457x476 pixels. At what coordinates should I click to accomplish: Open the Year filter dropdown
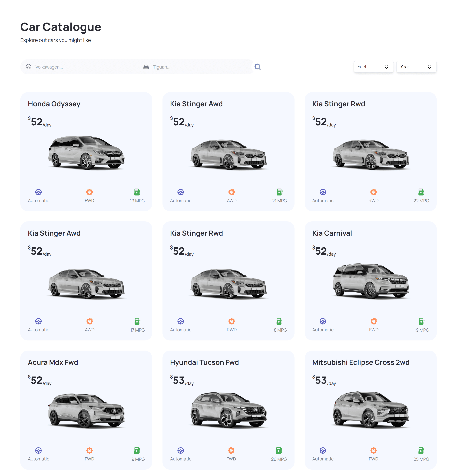(x=416, y=66)
